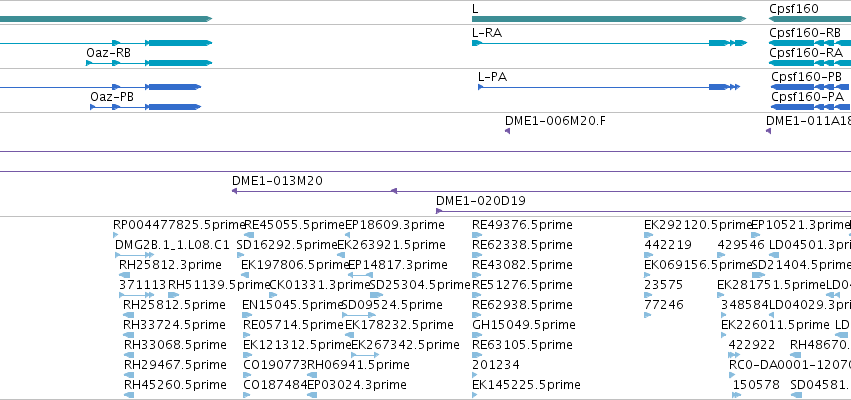Click the Oaz-RB transcript glyph

tap(149, 63)
